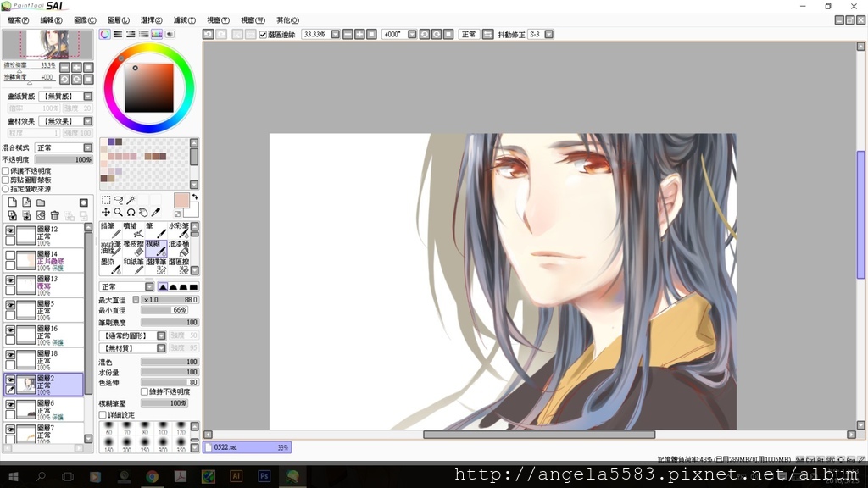
Task: Select the 鉛筆 pencil tool
Action: 111,230
